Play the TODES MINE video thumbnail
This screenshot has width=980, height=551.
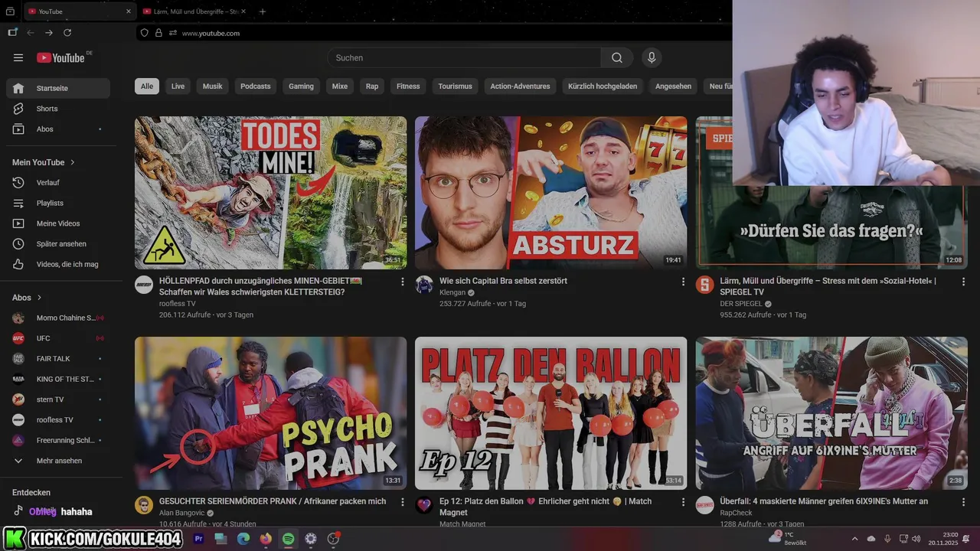tap(270, 193)
